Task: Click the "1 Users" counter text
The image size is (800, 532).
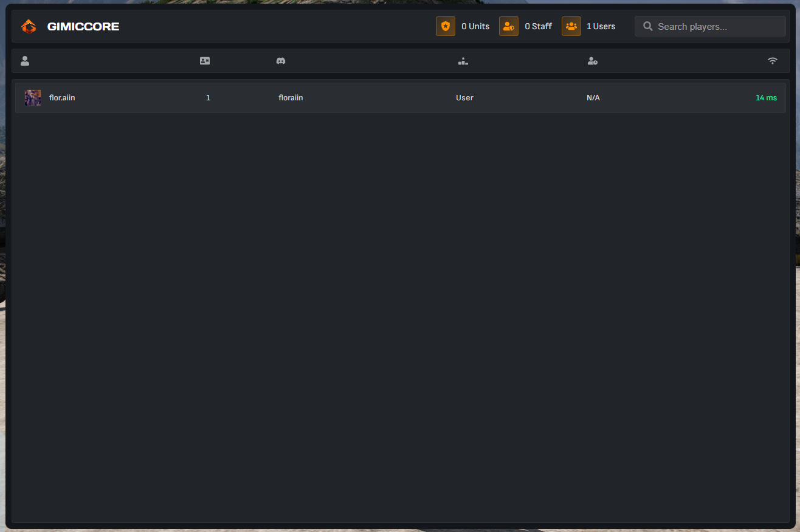Action: coord(601,26)
